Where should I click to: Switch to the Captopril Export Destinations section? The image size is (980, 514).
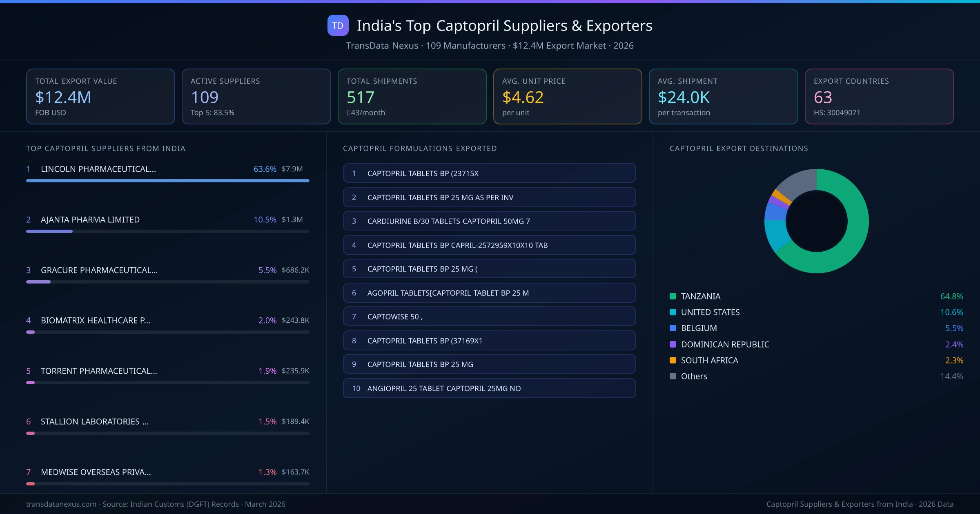point(739,148)
